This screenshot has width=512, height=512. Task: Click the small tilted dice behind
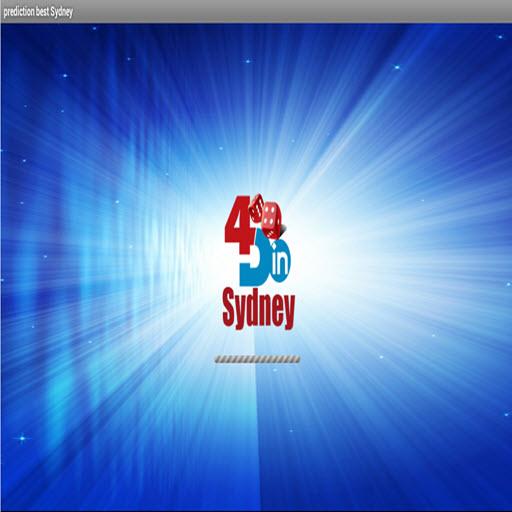[x=257, y=207]
